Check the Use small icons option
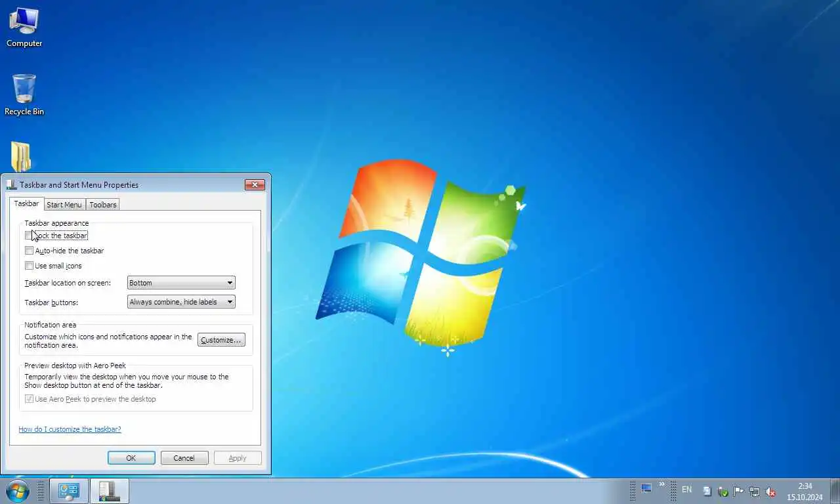 (29, 266)
